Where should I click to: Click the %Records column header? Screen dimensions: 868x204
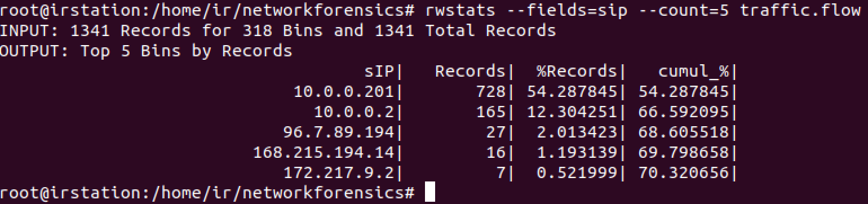point(577,72)
